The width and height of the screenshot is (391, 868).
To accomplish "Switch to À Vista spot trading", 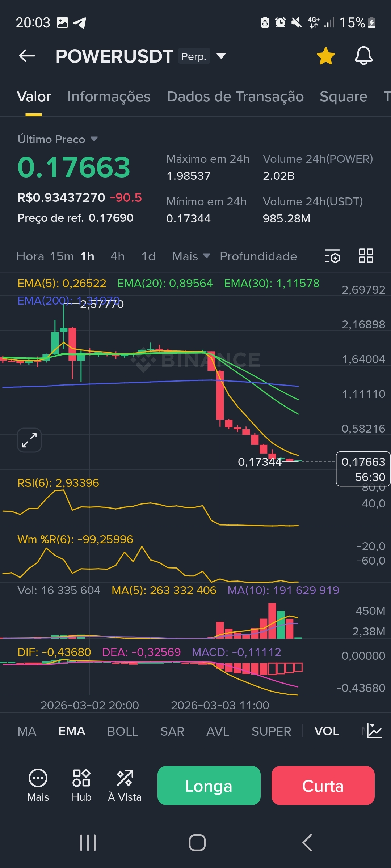I will coord(125,785).
